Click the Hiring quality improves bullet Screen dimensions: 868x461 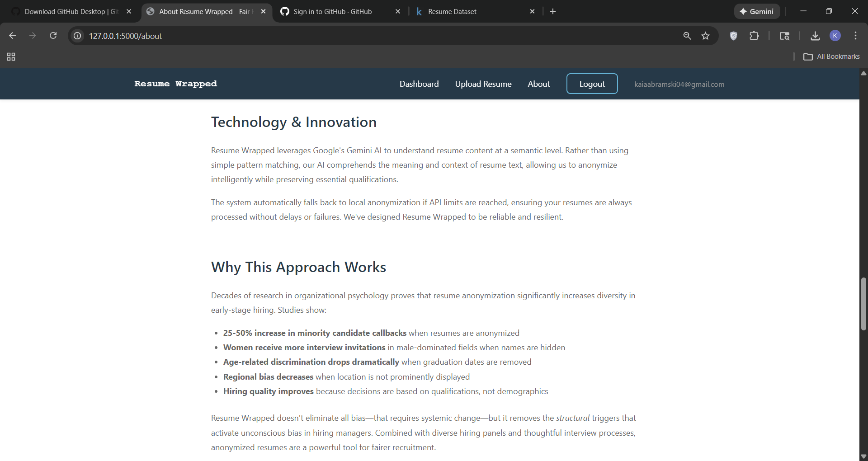coord(386,391)
